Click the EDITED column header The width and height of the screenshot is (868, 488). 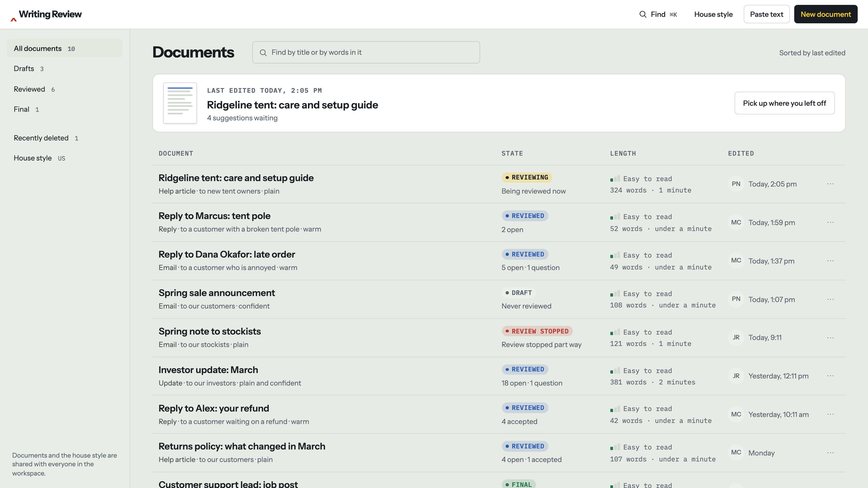(x=741, y=153)
